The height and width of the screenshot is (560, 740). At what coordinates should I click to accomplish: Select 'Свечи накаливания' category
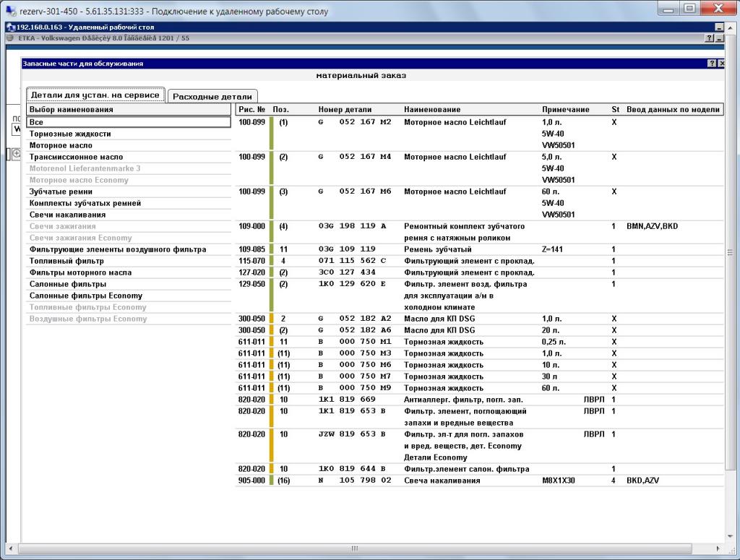click(x=129, y=215)
